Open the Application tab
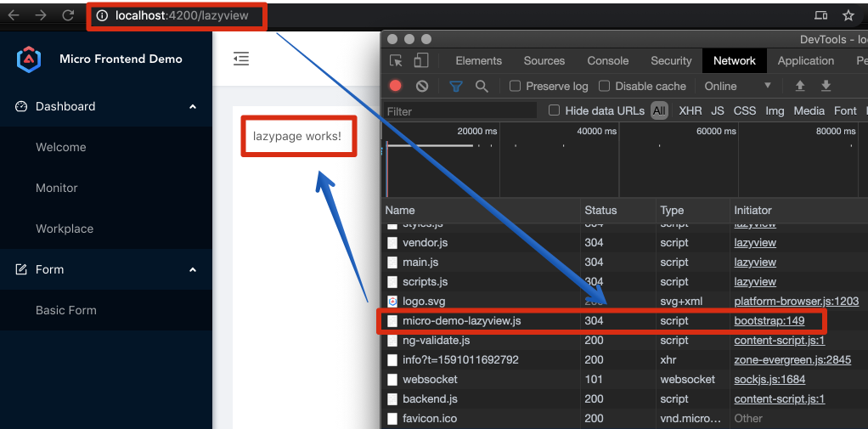Screen dimensions: 868x429 click(x=805, y=61)
